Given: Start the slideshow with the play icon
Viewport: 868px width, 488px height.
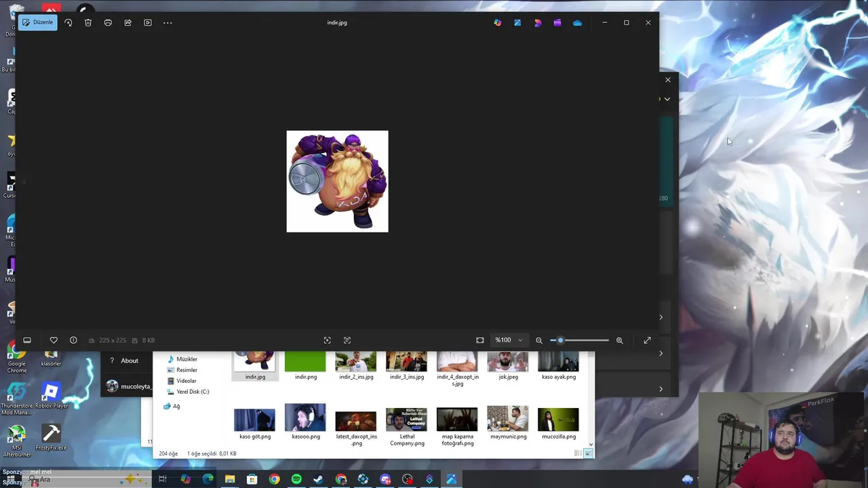Looking at the screenshot, I should (x=148, y=22).
